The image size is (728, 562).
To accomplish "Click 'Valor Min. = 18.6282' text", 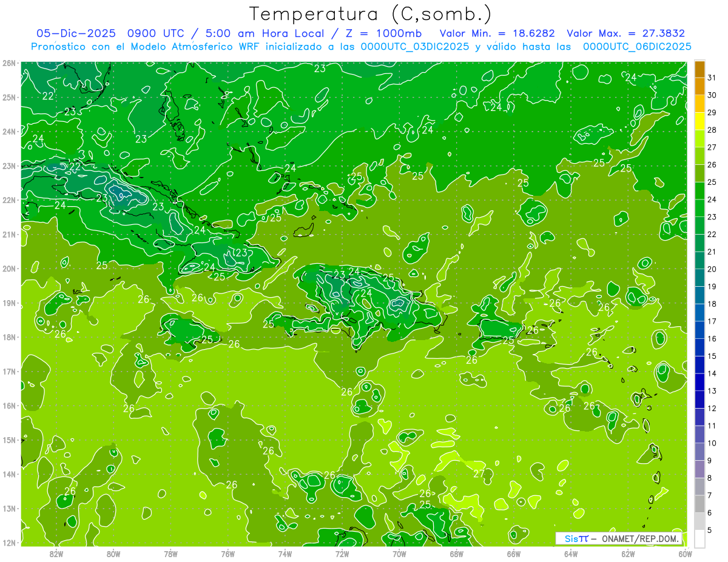I will pos(497,33).
